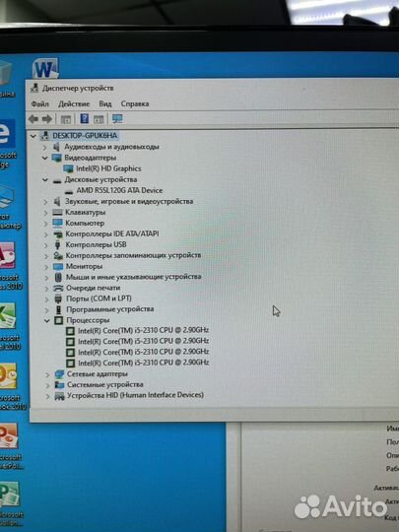
Task: Click the properties panel toolbar icon next to Help
Action: 99,119
